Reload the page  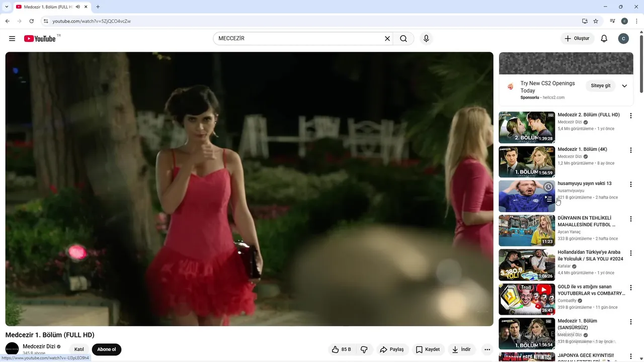pyautogui.click(x=31, y=21)
